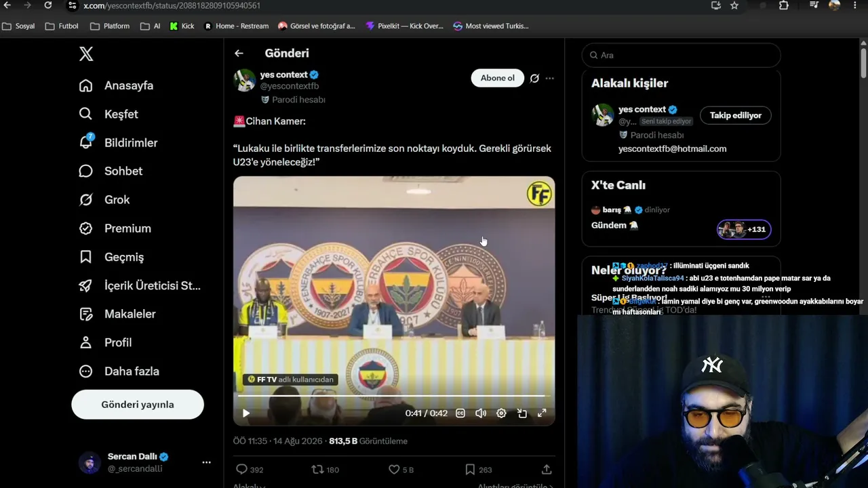This screenshot has width=868, height=488.
Task: Click the X logo in the sidebar
Action: pyautogui.click(x=86, y=54)
